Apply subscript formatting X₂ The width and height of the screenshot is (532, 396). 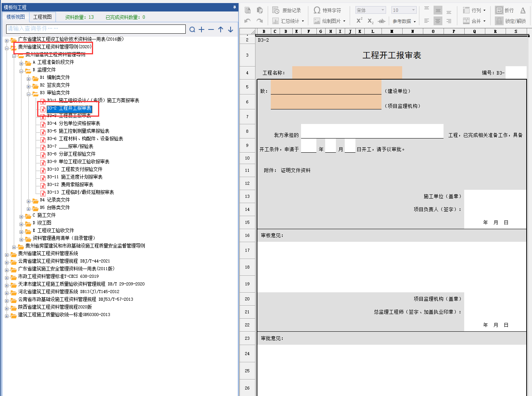(370, 21)
